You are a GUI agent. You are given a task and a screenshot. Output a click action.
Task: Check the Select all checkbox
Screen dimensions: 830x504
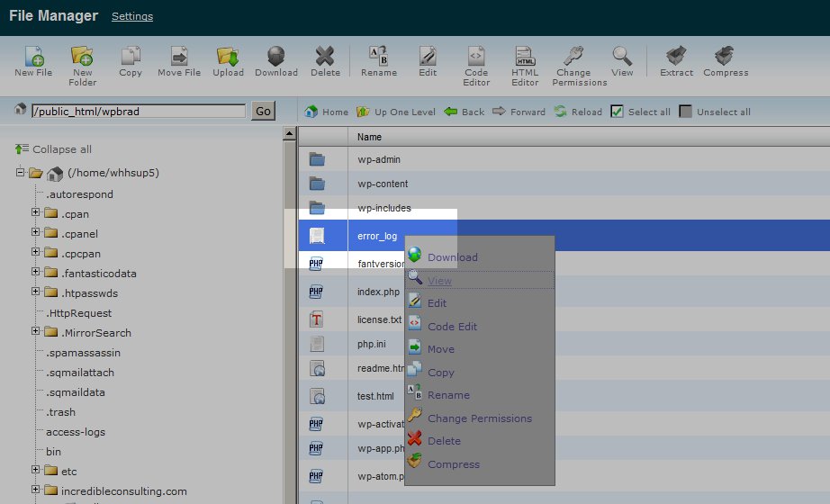(617, 112)
